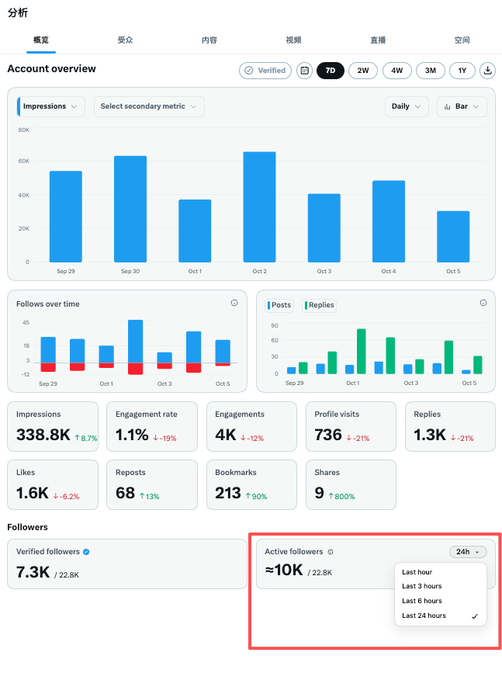502x680 pixels.
Task: Switch to the 内容 tab
Action: [x=209, y=40]
